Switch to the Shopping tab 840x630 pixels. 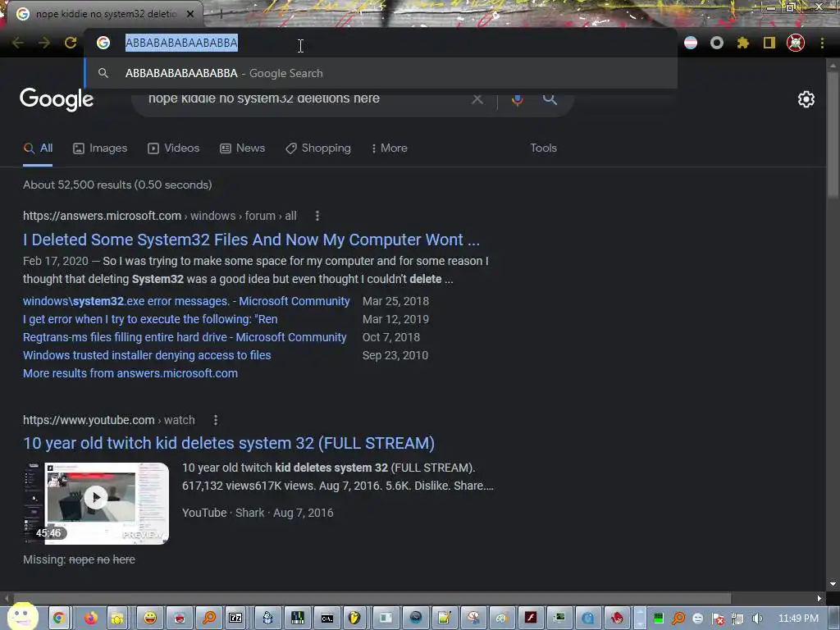coord(318,148)
